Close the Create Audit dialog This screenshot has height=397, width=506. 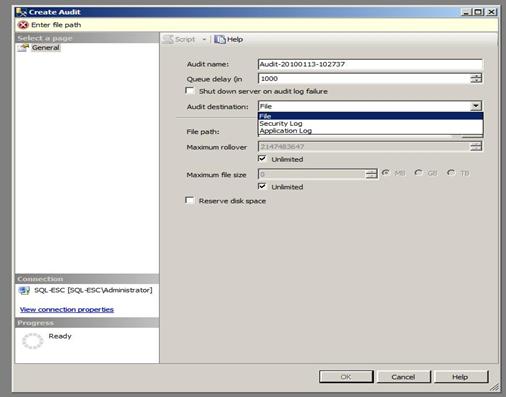492,12
